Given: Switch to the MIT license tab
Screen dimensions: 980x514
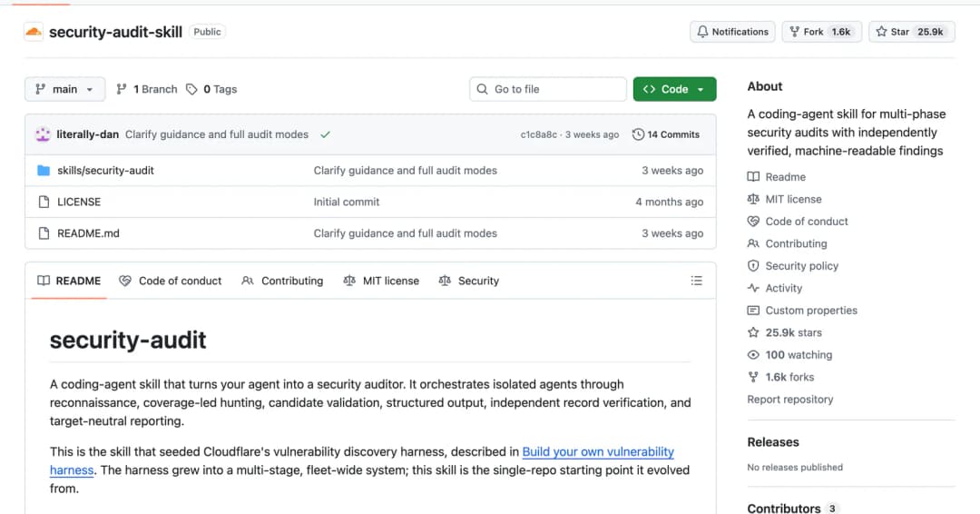Looking at the screenshot, I should pyautogui.click(x=381, y=281).
